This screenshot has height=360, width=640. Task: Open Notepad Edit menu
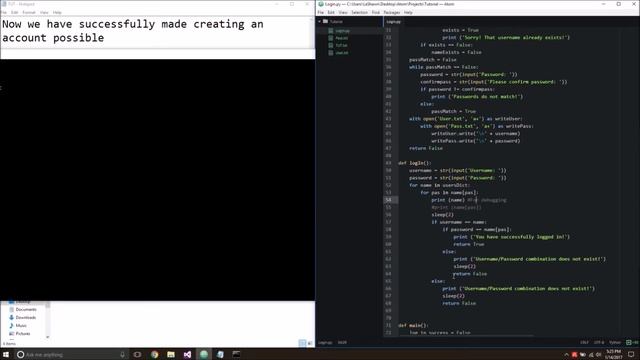14,13
